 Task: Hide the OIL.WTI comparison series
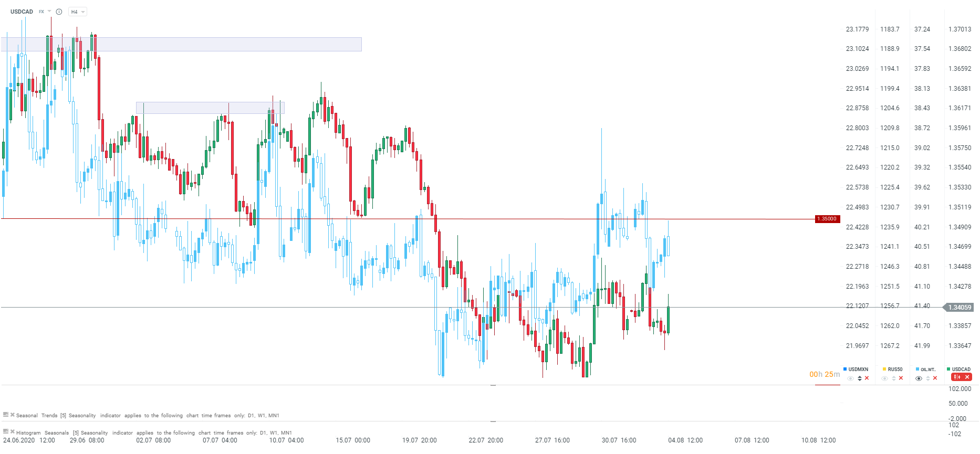click(x=919, y=378)
